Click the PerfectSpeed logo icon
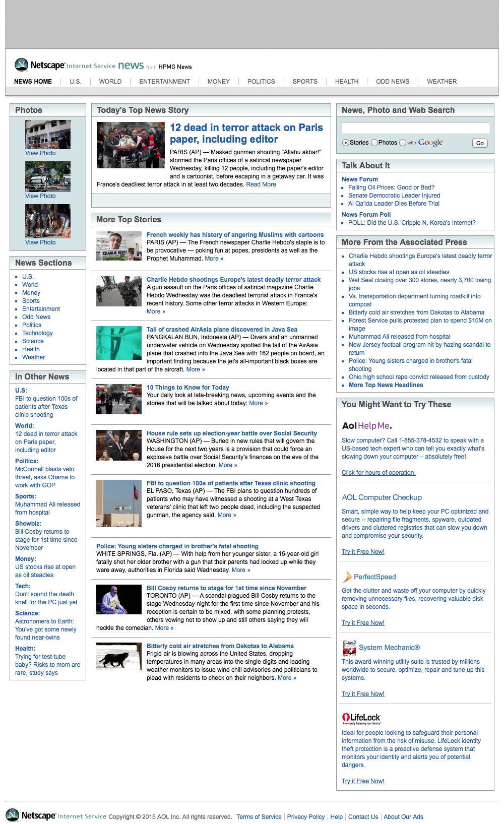Image resolution: width=504 pixels, height=824 pixels. 347,577
